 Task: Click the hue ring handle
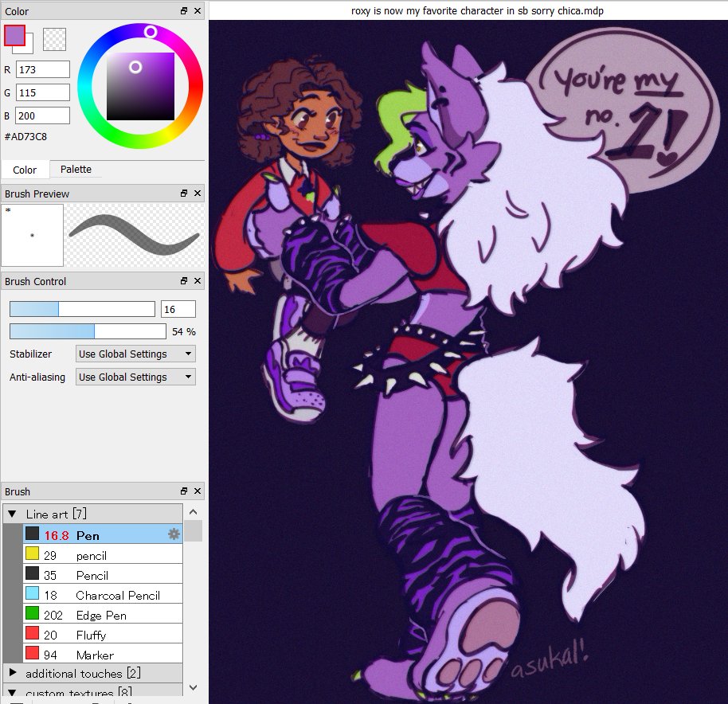[151, 32]
